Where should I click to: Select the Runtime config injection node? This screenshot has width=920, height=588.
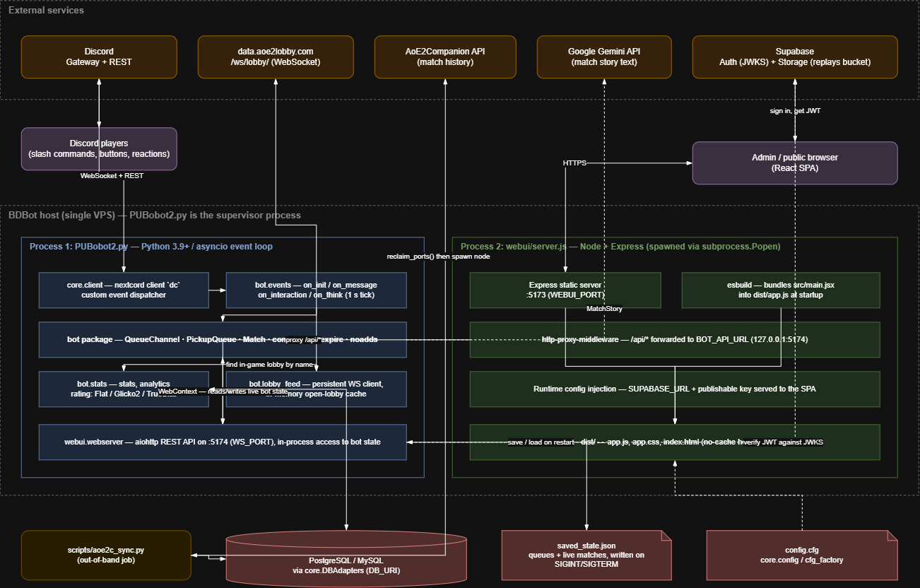[675, 389]
